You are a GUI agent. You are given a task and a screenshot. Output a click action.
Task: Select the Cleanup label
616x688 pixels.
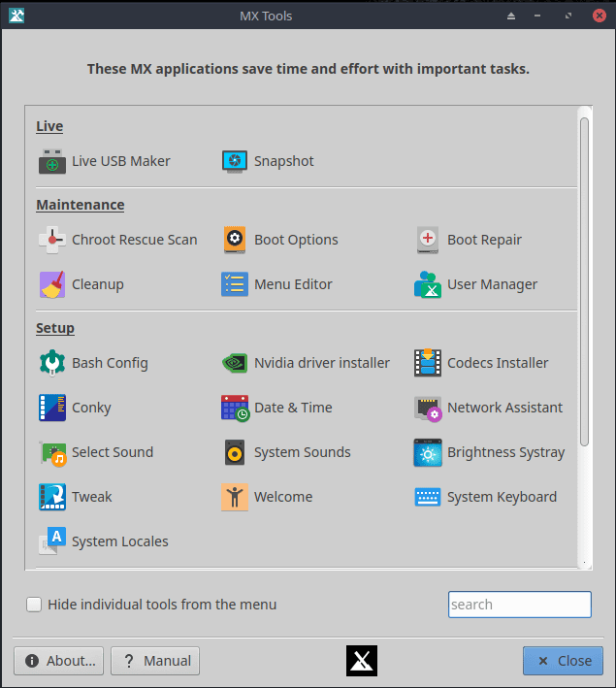(98, 284)
